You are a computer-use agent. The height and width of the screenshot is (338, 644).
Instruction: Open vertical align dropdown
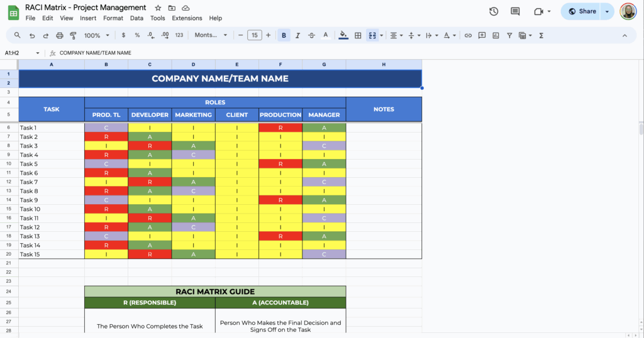tap(414, 36)
